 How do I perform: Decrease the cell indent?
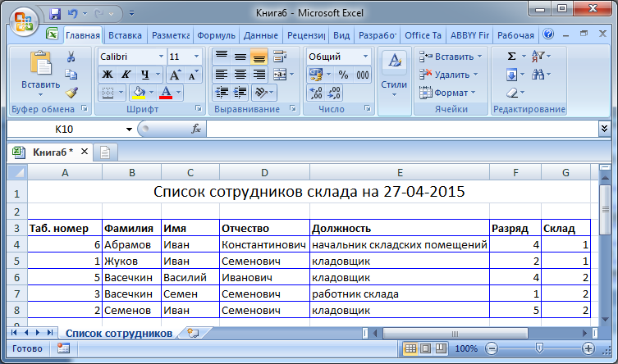point(222,93)
